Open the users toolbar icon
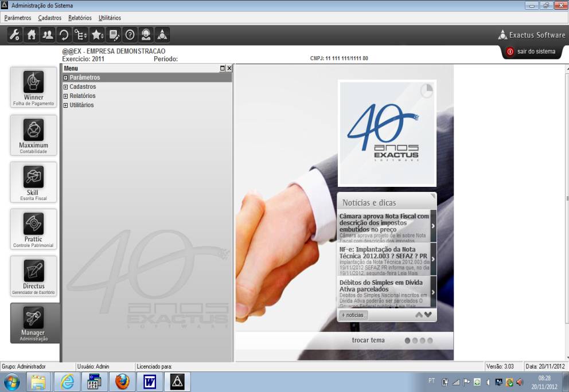This screenshot has height=392, width=569. [x=48, y=35]
